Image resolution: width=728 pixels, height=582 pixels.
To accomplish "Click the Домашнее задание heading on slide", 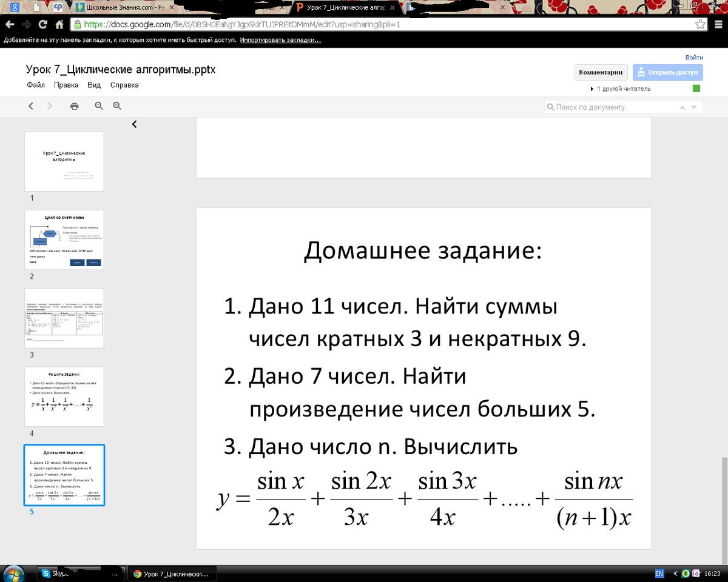I will tap(422, 250).
